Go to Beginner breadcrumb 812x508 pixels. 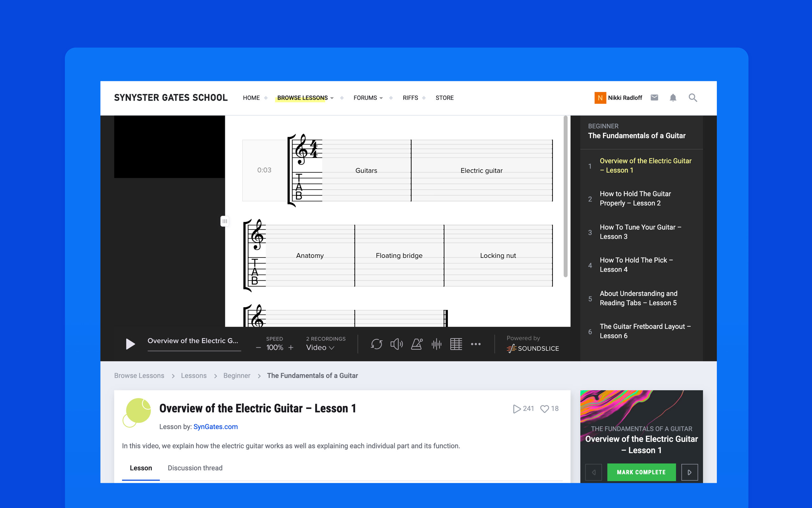point(237,376)
